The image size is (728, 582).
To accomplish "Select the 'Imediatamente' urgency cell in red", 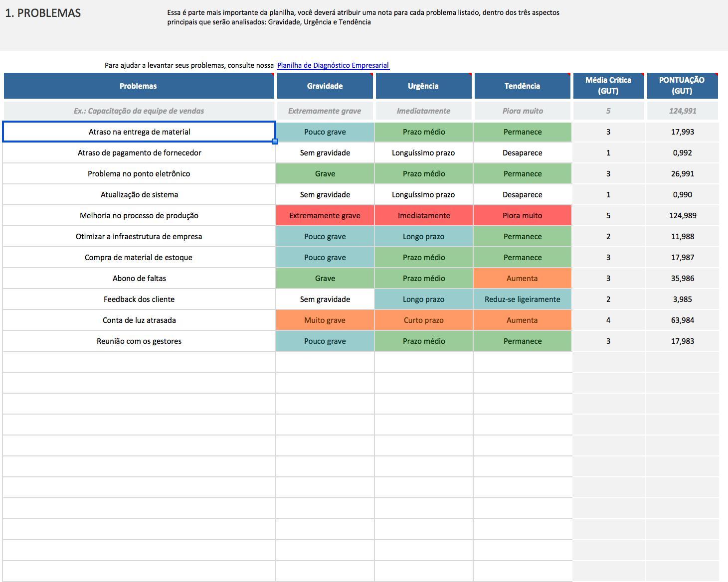I will tap(423, 216).
